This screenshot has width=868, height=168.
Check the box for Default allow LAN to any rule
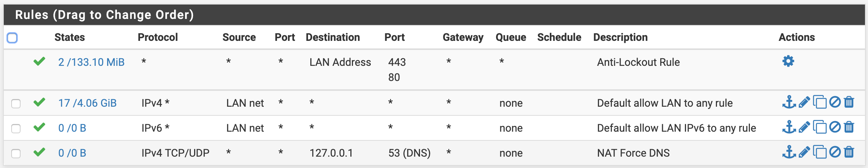tap(16, 103)
